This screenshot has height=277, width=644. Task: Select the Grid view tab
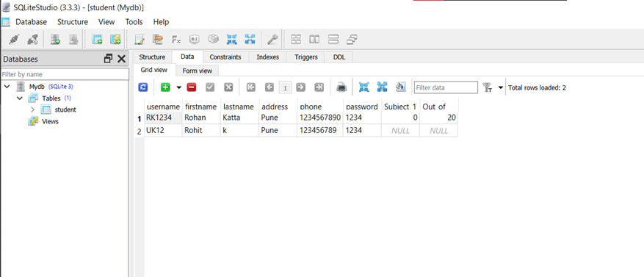pyautogui.click(x=154, y=70)
